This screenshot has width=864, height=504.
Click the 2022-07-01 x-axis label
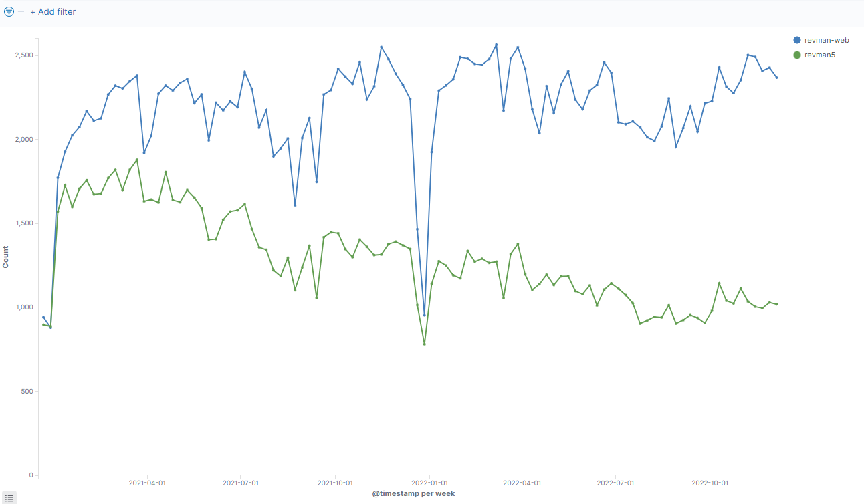[x=615, y=483]
